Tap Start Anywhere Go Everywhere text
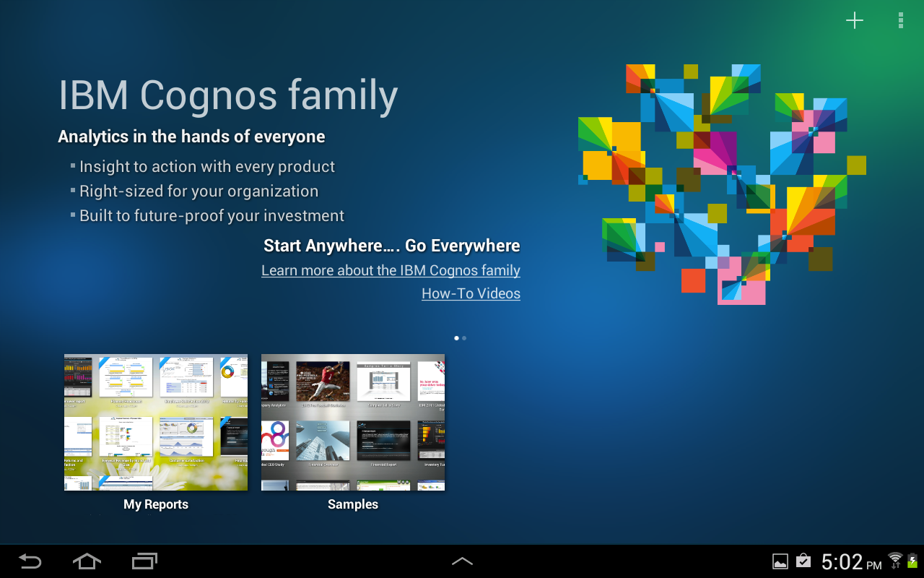Image resolution: width=924 pixels, height=578 pixels. coord(392,246)
